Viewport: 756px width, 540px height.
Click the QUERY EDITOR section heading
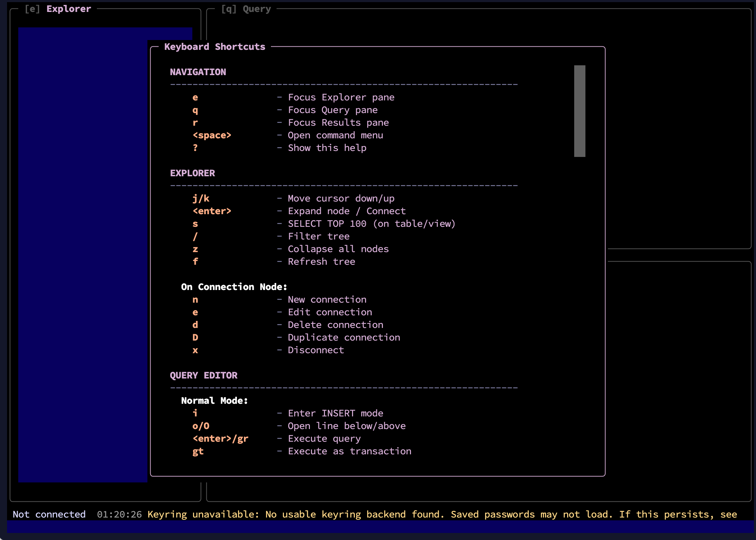[x=204, y=375]
